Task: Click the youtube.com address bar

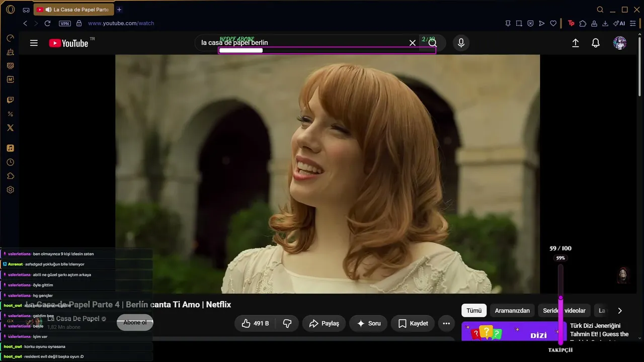Action: point(121,23)
